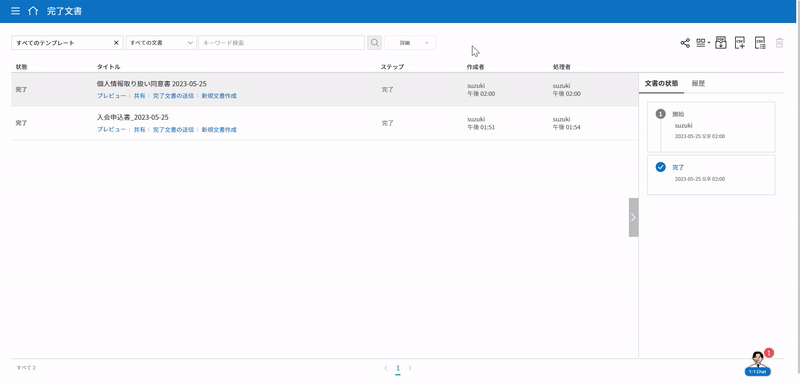Click プレビュー for 個人情報取り扱い同意書
800x385 pixels.
(x=111, y=95)
